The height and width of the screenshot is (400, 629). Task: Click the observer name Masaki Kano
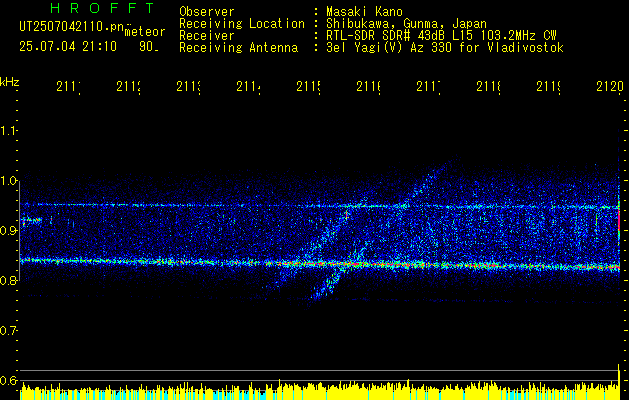click(364, 11)
